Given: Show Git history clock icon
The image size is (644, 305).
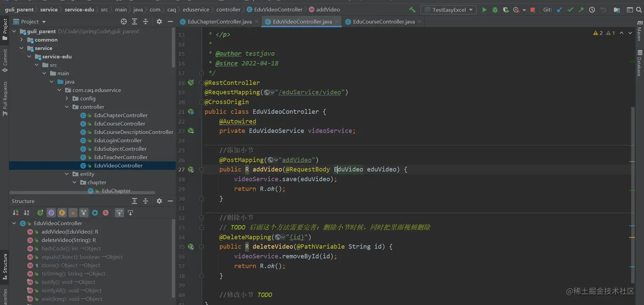Looking at the screenshot, I should pyautogui.click(x=592, y=10).
